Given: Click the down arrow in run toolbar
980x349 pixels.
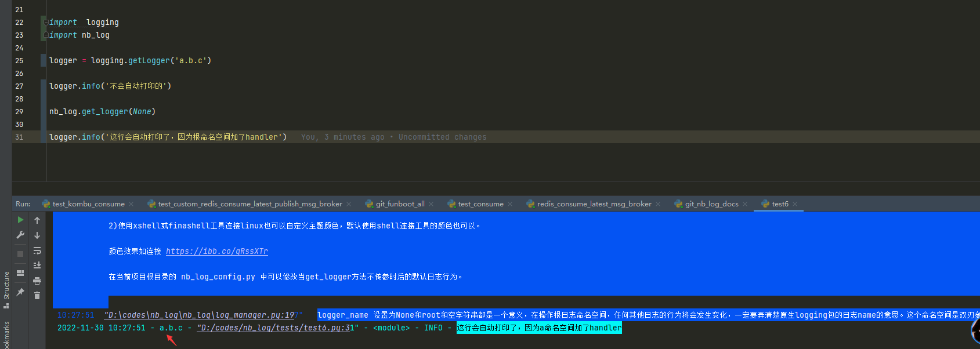Looking at the screenshot, I should [37, 235].
